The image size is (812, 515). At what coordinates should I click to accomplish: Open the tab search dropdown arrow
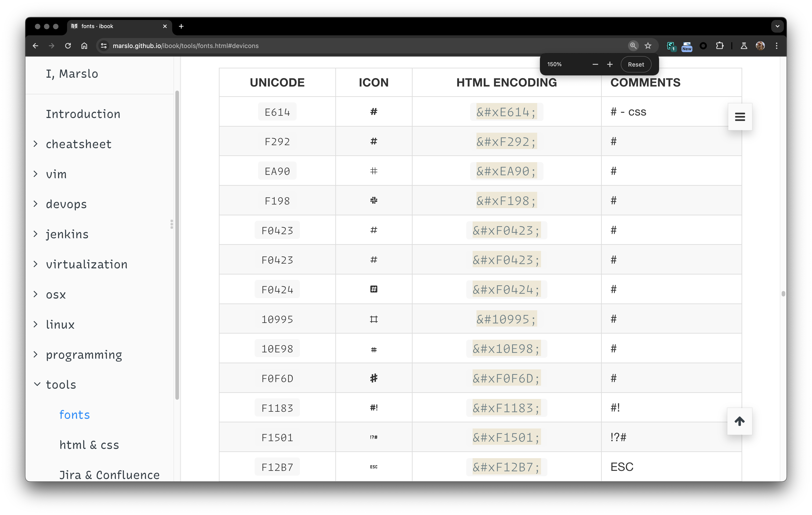777,26
